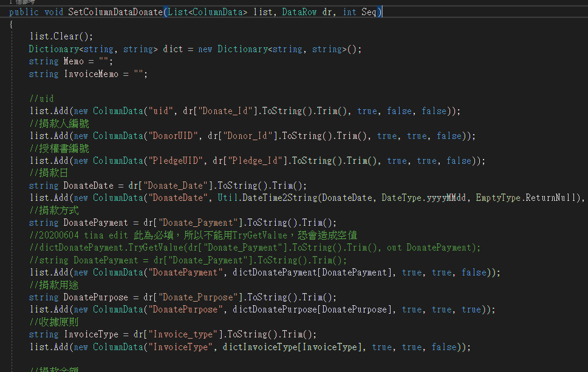The image size is (588, 372).
Task: Click the "Donate_Purpose" string literal
Action: (x=196, y=297)
